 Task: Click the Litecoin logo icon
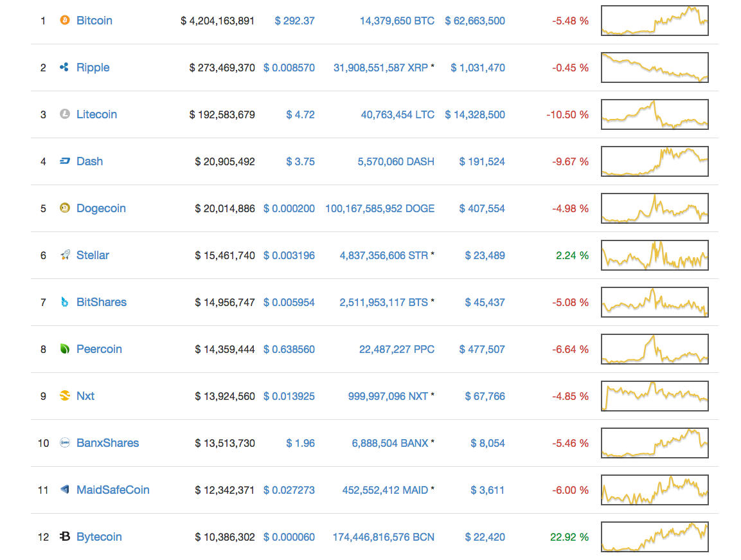click(x=65, y=114)
